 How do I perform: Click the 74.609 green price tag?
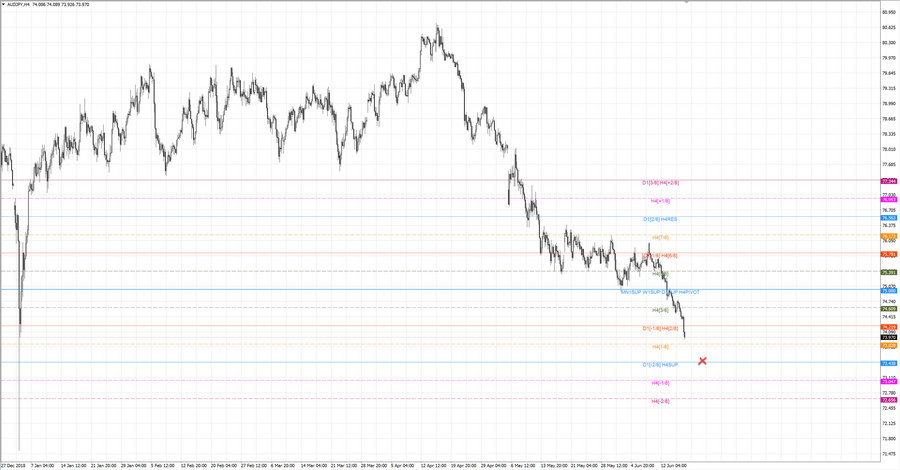pos(889,309)
